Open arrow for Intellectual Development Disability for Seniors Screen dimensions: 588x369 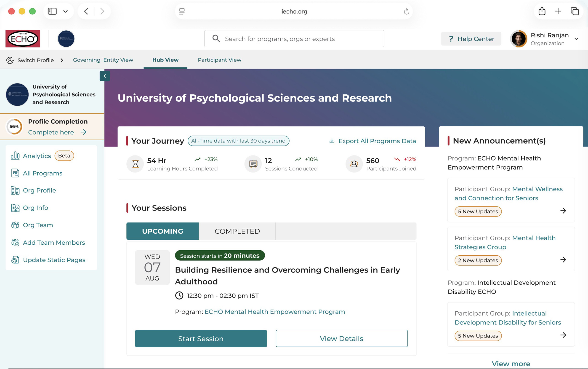coord(563,335)
